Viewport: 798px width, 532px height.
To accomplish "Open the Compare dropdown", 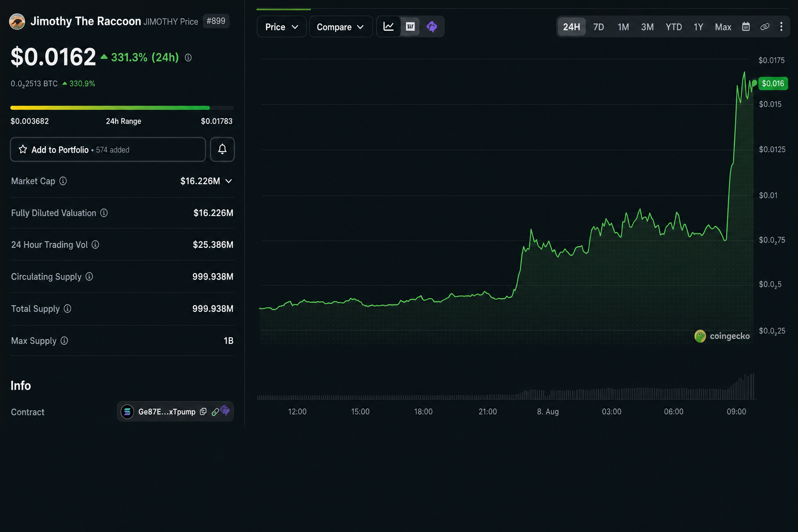I will tap(341, 26).
